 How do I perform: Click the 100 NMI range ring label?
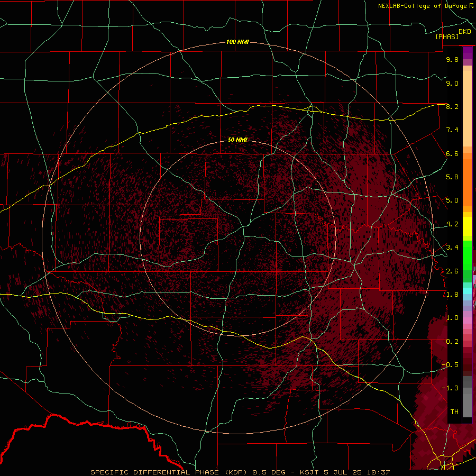pyautogui.click(x=237, y=42)
